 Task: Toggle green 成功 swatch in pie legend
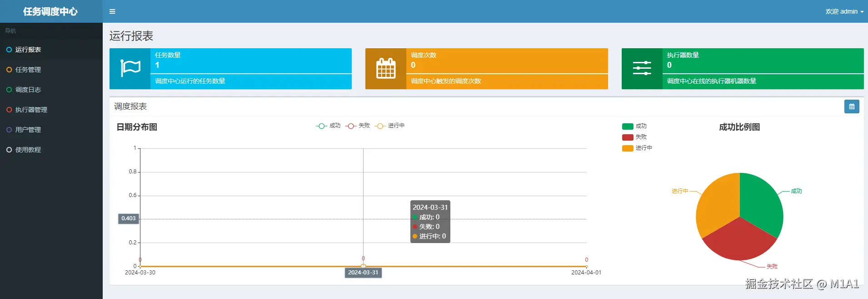point(628,127)
